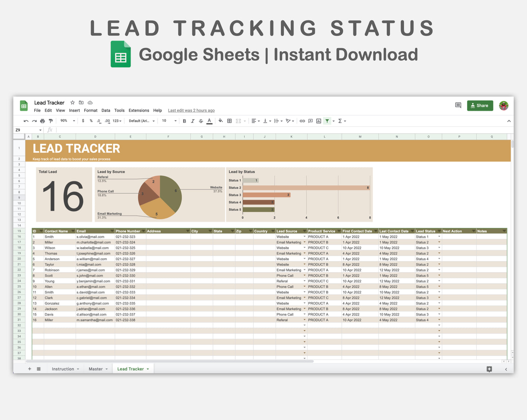Open the text color picker
Viewport: 527px width, 420px height.
tap(209, 121)
